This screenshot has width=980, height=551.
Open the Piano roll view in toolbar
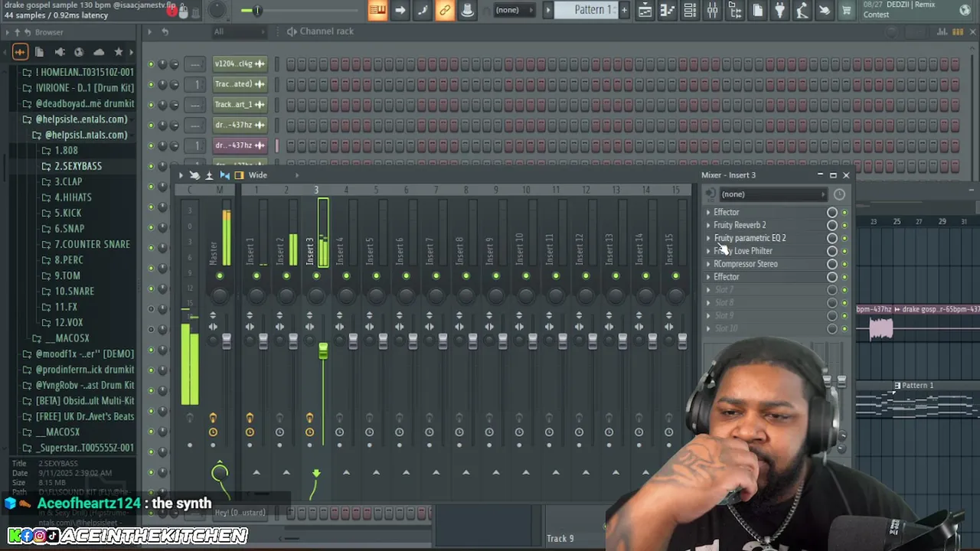pyautogui.click(x=667, y=10)
